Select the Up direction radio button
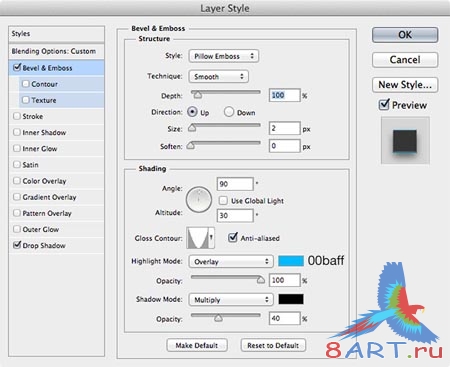Viewport: 450px width, 367px height. [192, 112]
